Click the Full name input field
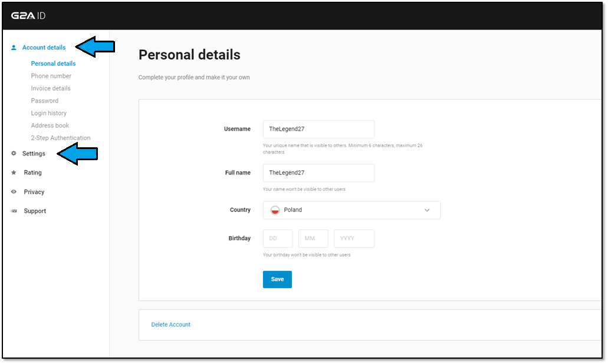 click(x=318, y=173)
